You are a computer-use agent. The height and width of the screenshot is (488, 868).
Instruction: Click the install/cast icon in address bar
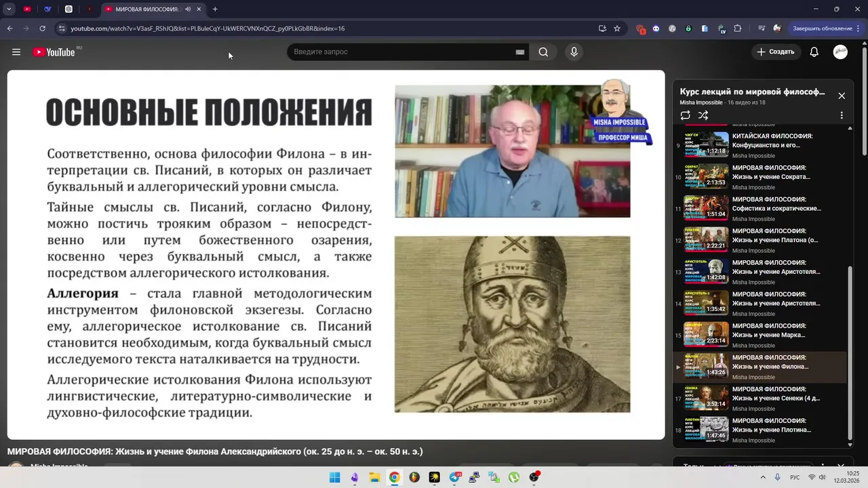coord(602,28)
